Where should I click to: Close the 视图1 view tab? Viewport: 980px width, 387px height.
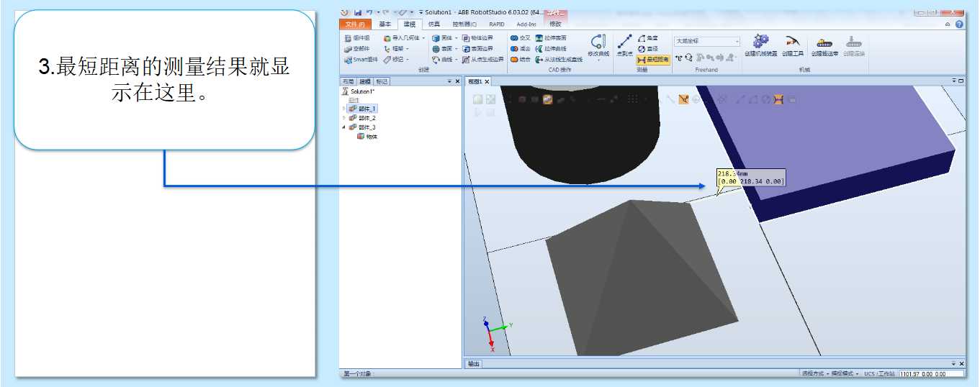click(487, 81)
